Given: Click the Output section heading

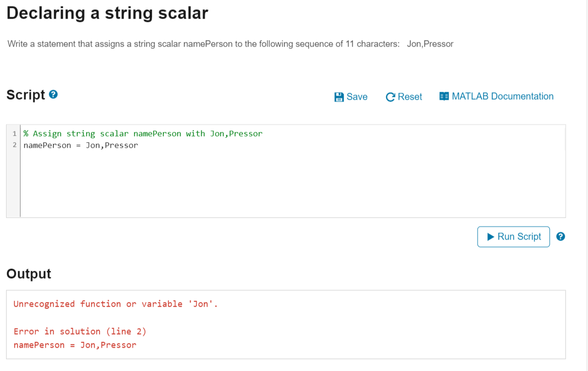Looking at the screenshot, I should point(29,274).
